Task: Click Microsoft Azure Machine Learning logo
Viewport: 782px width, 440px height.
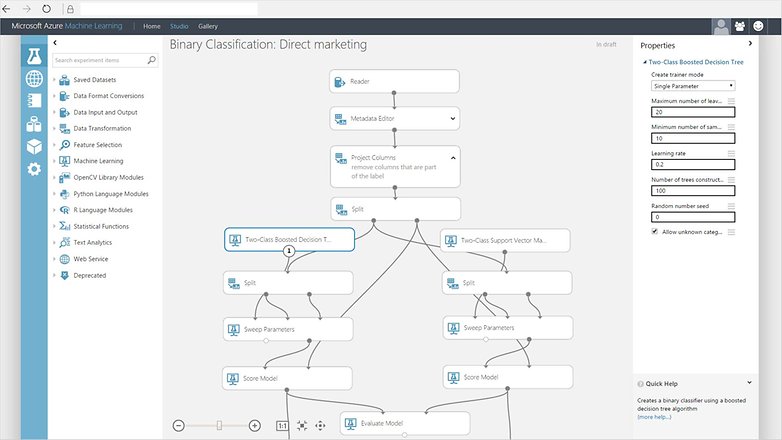Action: 66,26
